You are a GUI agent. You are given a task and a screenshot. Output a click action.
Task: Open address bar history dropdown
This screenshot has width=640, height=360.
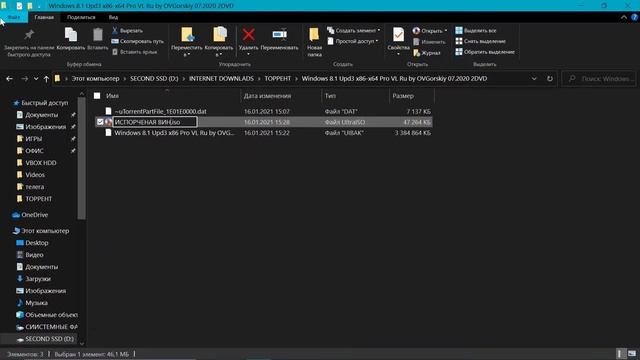(x=534, y=79)
